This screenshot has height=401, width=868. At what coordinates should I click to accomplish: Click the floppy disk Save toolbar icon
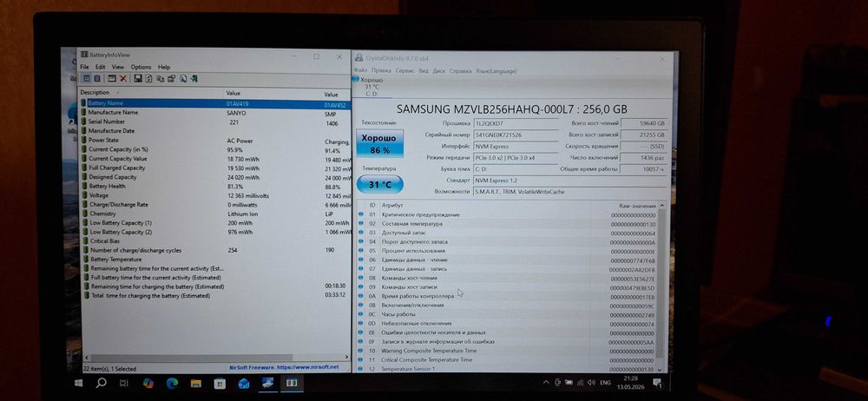(138, 79)
